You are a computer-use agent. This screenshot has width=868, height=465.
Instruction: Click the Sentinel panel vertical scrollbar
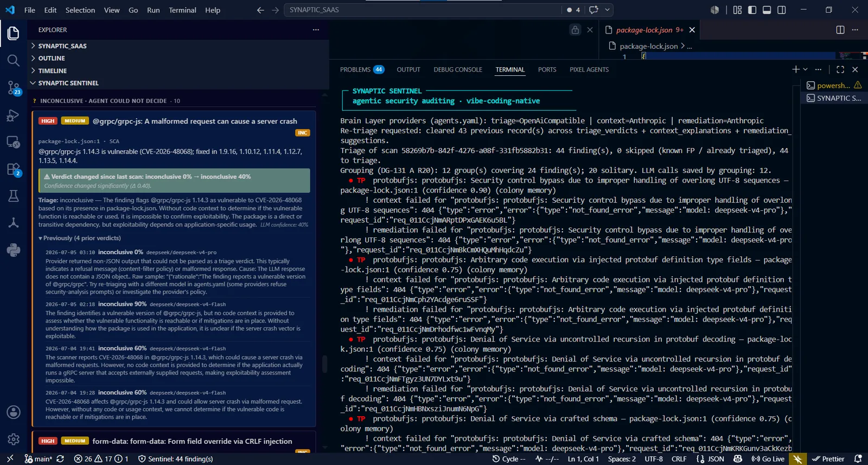click(325, 364)
